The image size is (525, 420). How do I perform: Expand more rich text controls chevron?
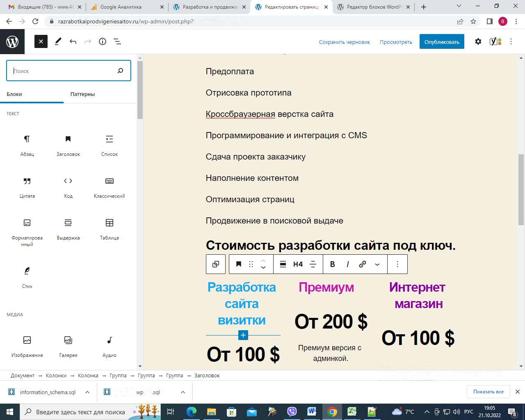377,264
